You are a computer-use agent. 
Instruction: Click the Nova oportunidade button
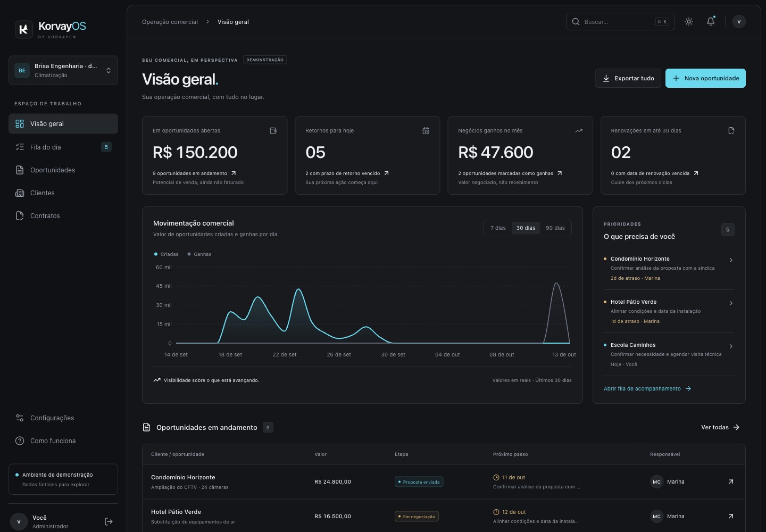705,78
